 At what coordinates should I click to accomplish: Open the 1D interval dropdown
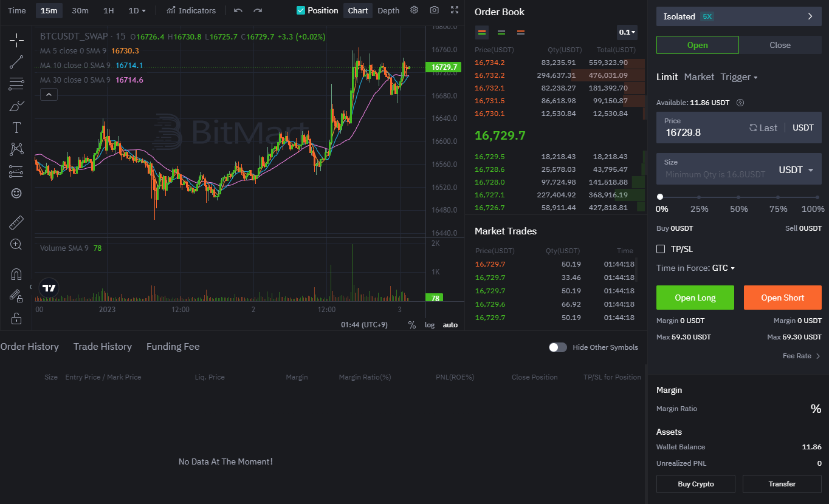(137, 10)
